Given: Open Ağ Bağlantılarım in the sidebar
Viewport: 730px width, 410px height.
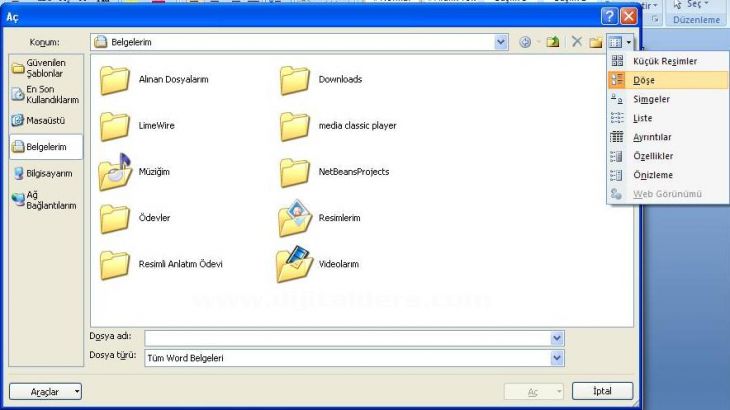Looking at the screenshot, I should click(46, 200).
